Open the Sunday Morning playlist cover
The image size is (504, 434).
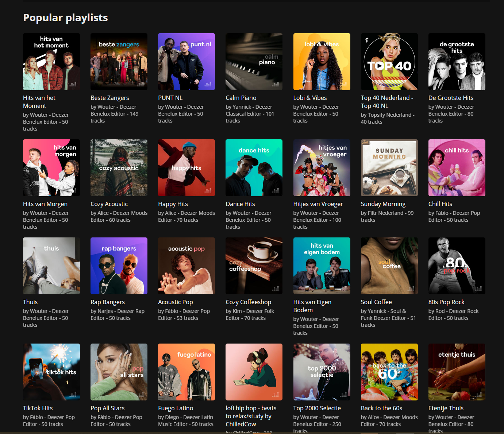pyautogui.click(x=389, y=168)
